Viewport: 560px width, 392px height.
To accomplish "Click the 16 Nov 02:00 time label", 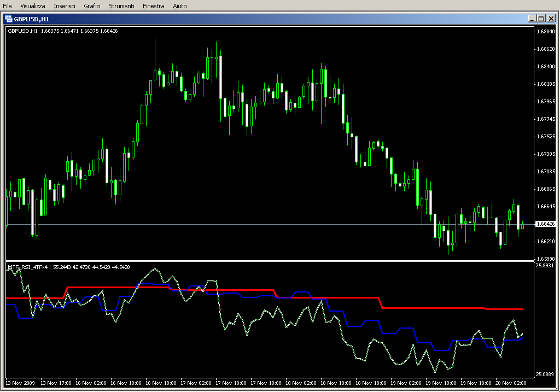I will coord(91,383).
